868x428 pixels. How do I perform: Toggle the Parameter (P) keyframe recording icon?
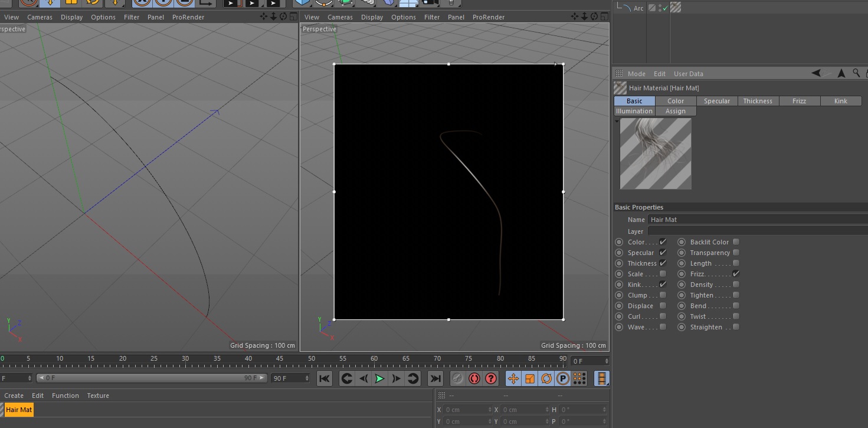[x=563, y=378]
